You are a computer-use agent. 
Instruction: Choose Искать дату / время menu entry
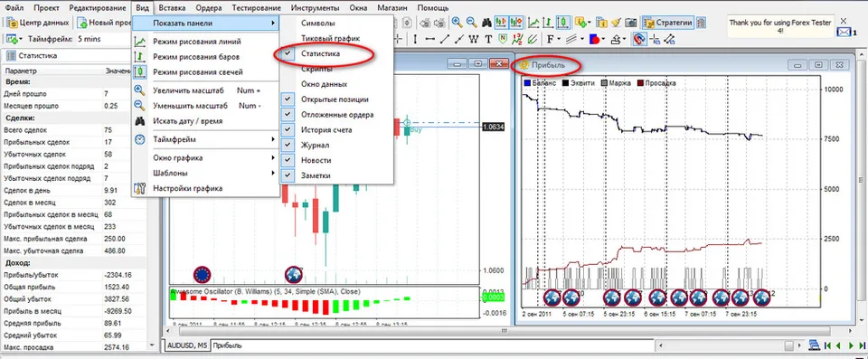(x=205, y=121)
